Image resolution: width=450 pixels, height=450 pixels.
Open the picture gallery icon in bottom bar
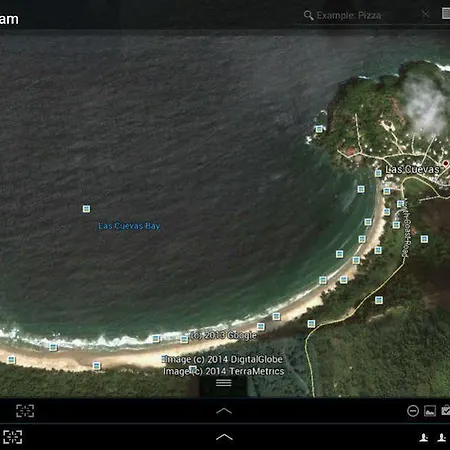[x=430, y=411]
